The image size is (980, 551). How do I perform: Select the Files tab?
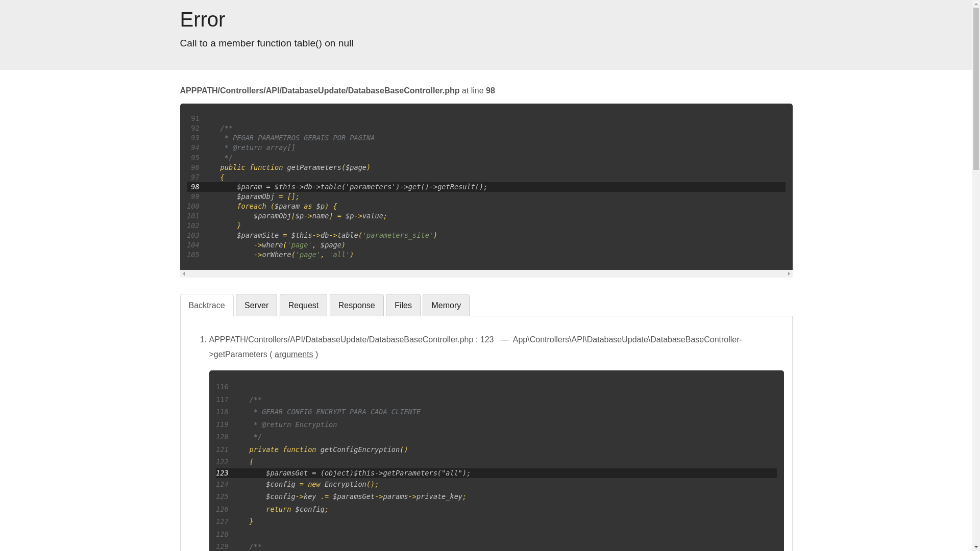pos(403,305)
